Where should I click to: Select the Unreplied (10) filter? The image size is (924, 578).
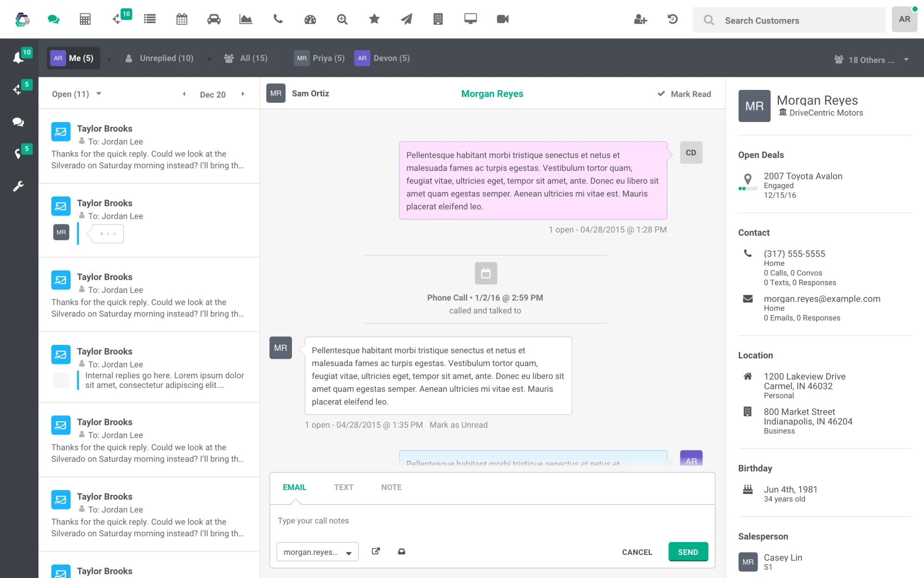click(x=159, y=58)
